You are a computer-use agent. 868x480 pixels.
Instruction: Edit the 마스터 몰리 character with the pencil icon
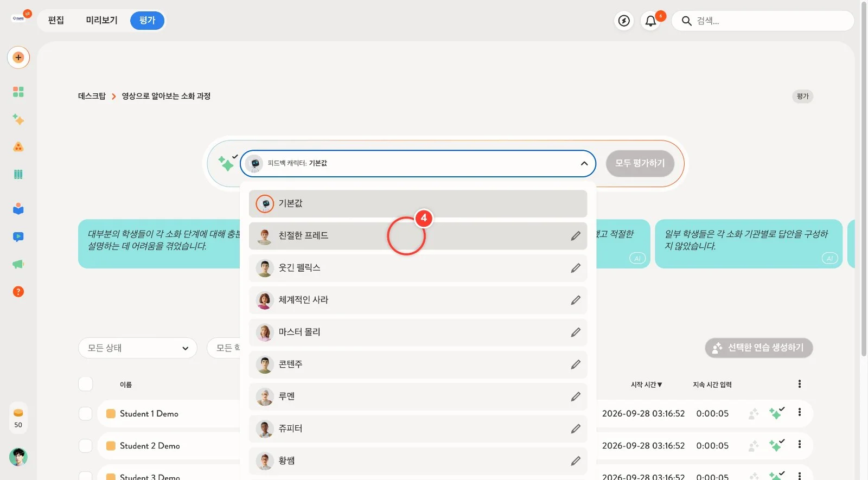point(576,332)
